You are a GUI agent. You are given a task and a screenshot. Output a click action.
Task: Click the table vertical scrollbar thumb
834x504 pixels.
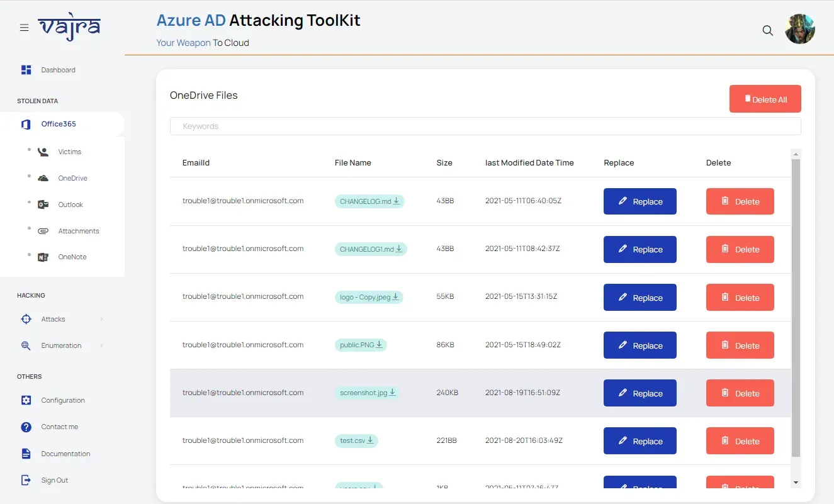(796, 308)
